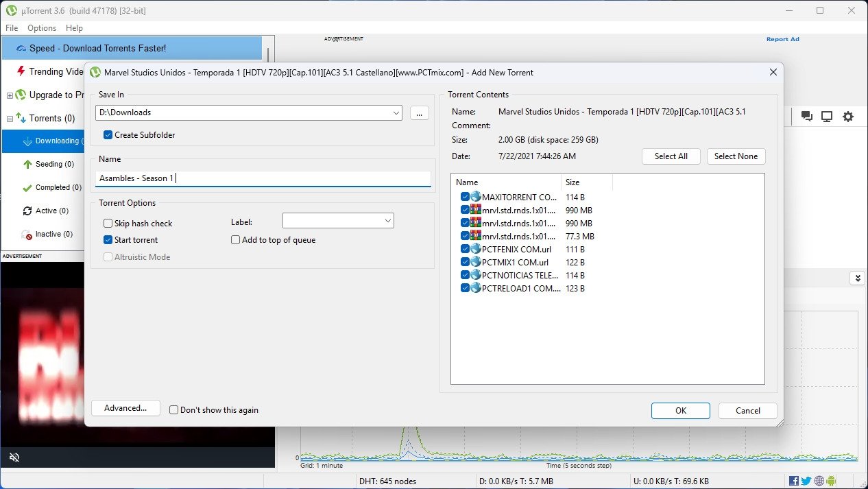Image resolution: width=868 pixels, height=489 pixels.
Task: Open the chat bubbles icon in the toolbar
Action: coord(807,117)
